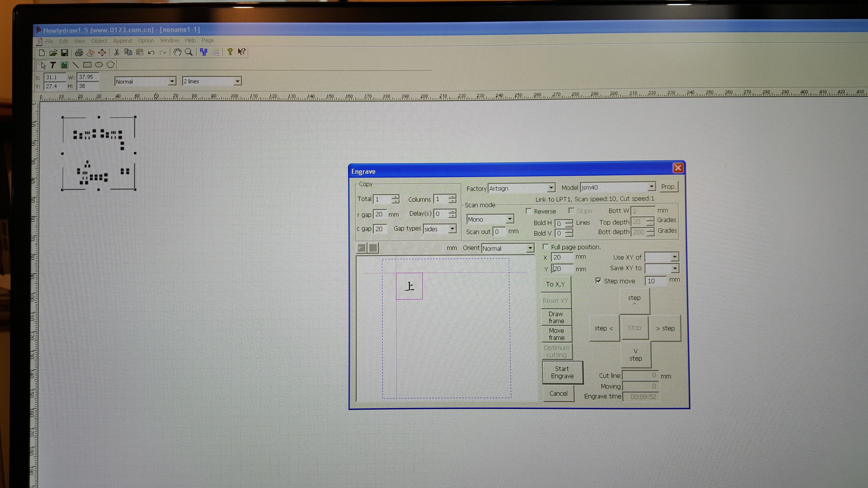The height and width of the screenshot is (488, 868).
Task: Click the Save floppy disk icon
Action: point(64,53)
